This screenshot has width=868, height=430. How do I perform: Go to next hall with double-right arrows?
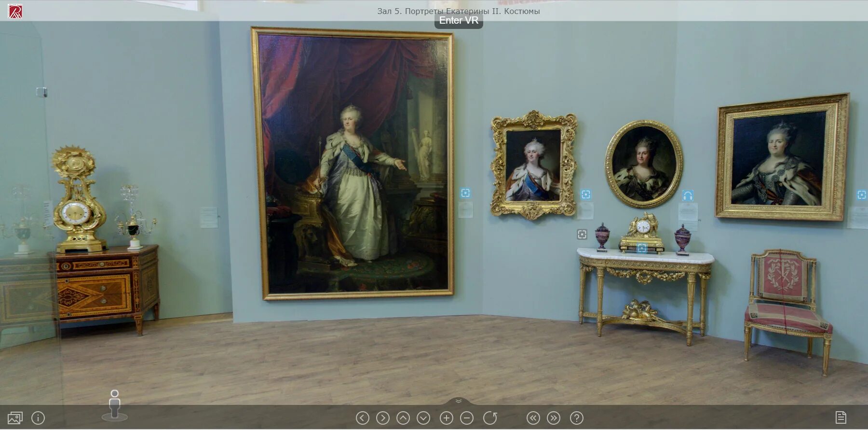tap(554, 418)
